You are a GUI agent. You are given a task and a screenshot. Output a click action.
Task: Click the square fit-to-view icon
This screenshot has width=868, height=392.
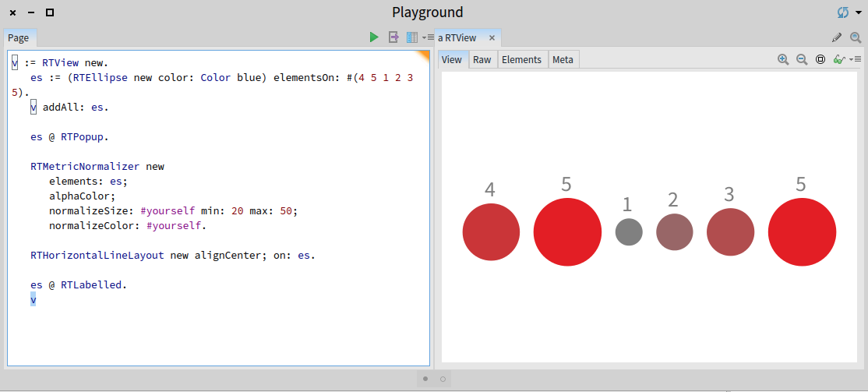tap(820, 59)
